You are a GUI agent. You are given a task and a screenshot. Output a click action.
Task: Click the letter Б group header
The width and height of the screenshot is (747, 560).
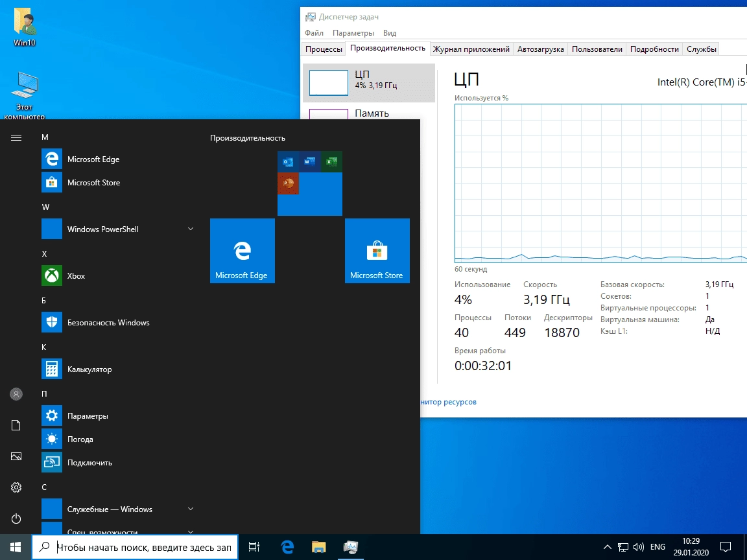pos(44,301)
